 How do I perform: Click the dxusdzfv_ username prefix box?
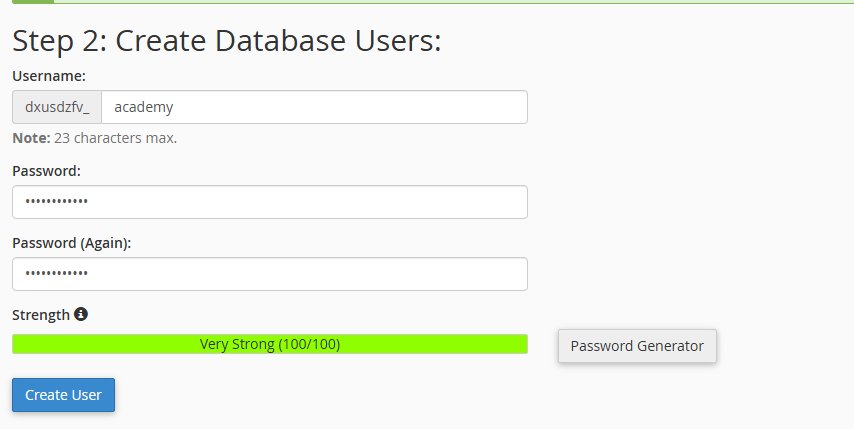coord(57,107)
